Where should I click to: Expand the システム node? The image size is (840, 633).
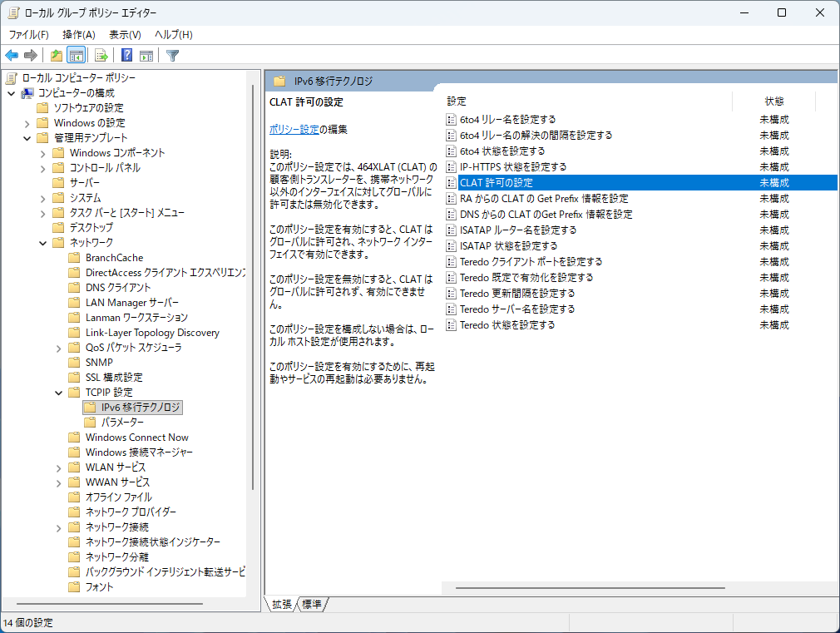coord(43,198)
